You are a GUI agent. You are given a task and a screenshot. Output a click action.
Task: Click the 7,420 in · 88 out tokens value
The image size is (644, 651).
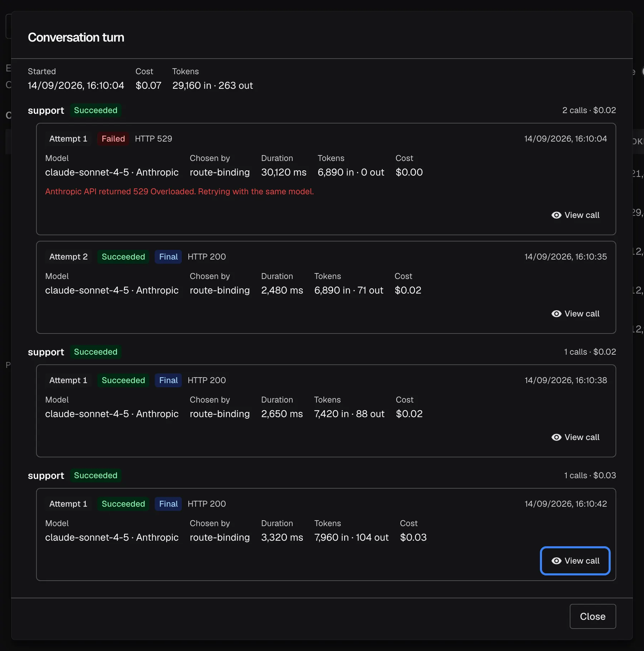pos(349,414)
